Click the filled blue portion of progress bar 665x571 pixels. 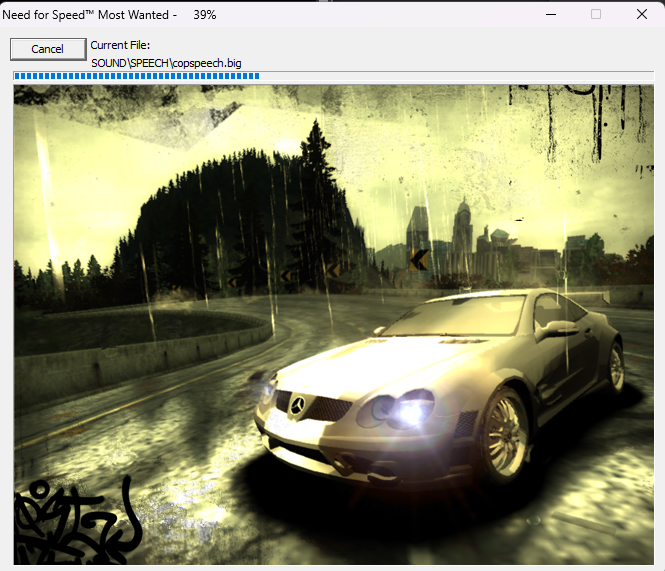pyautogui.click(x=135, y=76)
